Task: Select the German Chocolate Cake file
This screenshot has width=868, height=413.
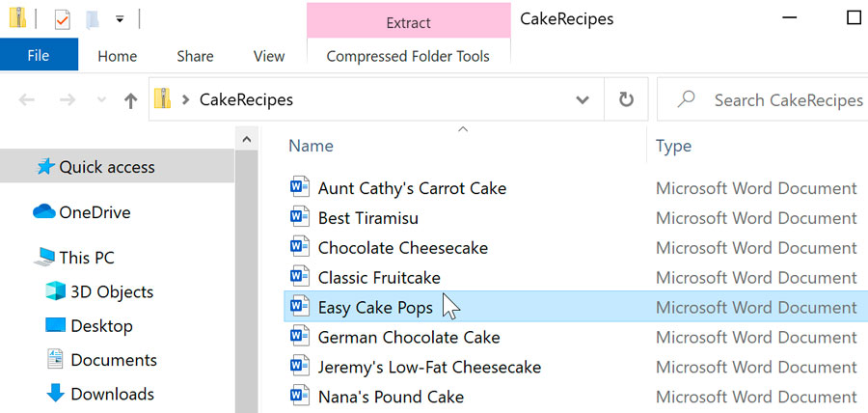Action: pos(409,338)
